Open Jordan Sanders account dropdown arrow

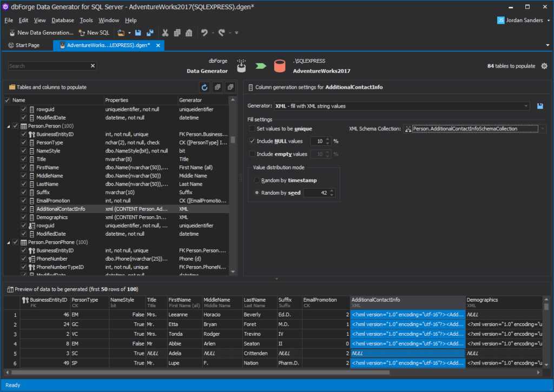point(549,21)
